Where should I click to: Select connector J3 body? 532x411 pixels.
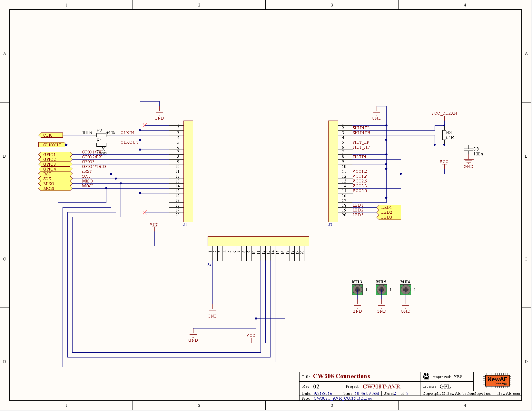[333, 171]
